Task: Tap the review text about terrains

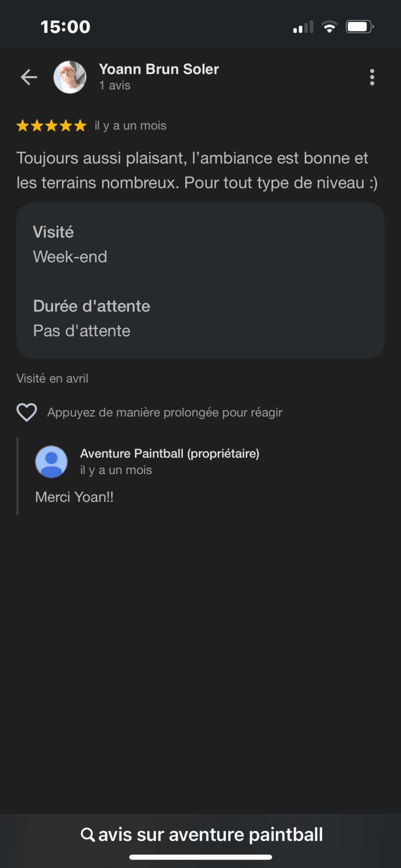Action: [197, 170]
